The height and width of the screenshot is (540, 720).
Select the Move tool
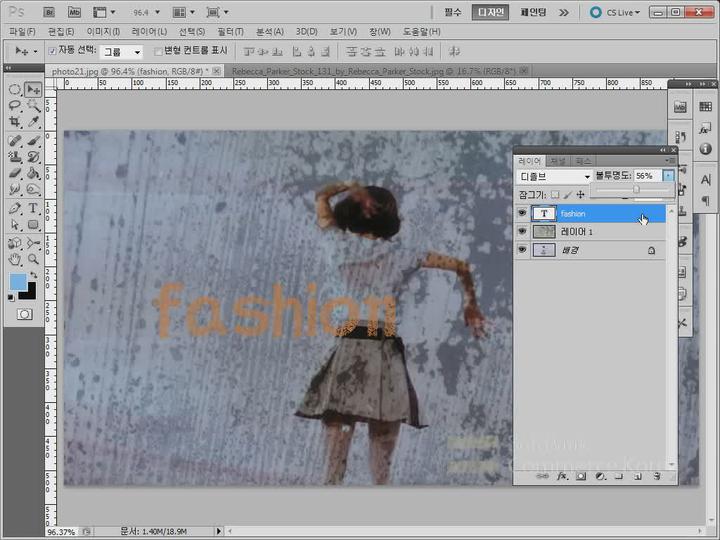point(33,89)
